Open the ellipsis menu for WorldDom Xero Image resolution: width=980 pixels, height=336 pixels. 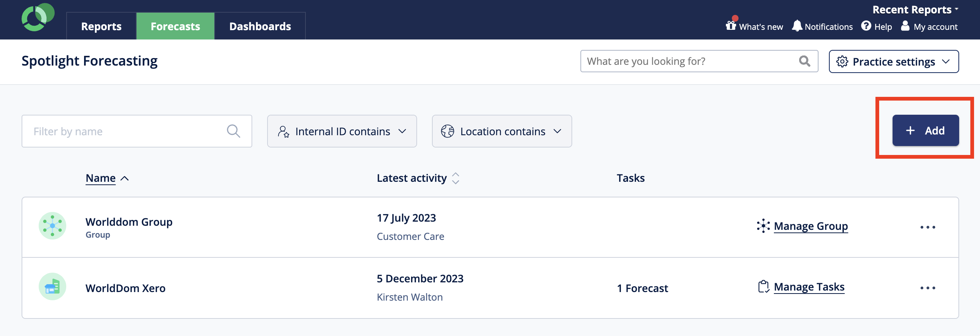point(928,288)
